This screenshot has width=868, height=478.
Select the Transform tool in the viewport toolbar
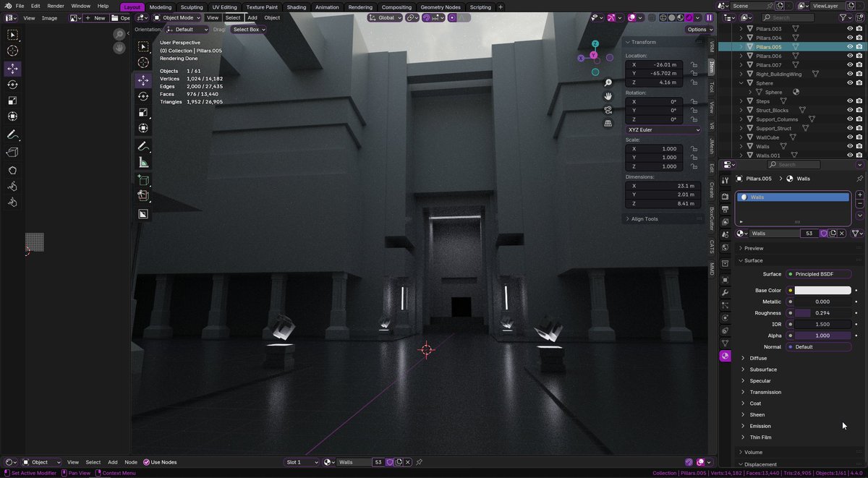(143, 128)
